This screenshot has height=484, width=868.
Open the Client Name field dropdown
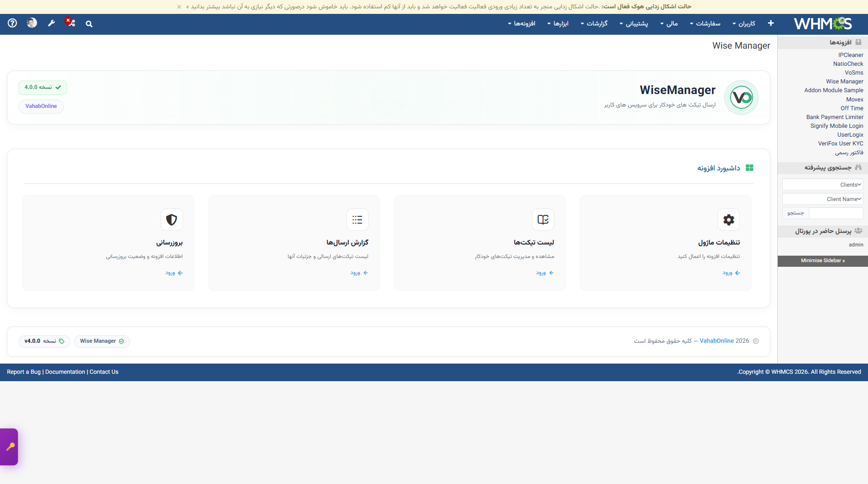(x=823, y=199)
